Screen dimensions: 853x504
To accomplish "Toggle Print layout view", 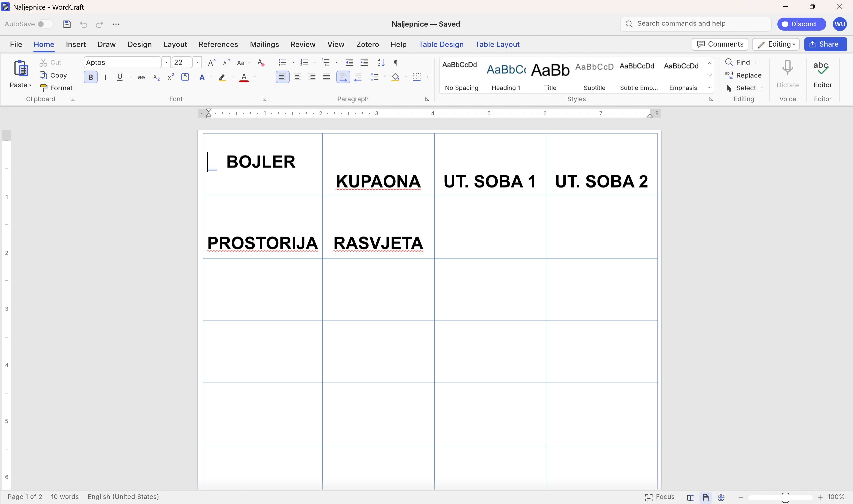I will click(706, 498).
